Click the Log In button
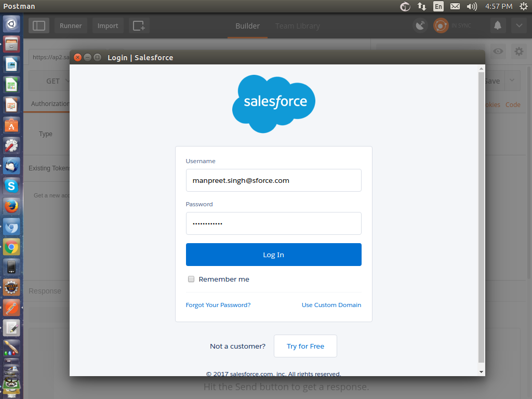Screen dimensions: 532x399 point(273,255)
